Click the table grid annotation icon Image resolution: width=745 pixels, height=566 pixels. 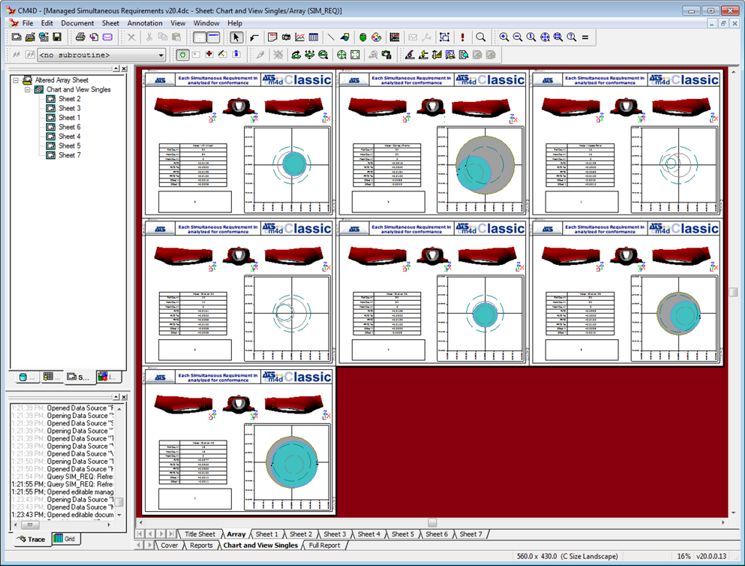(x=313, y=37)
